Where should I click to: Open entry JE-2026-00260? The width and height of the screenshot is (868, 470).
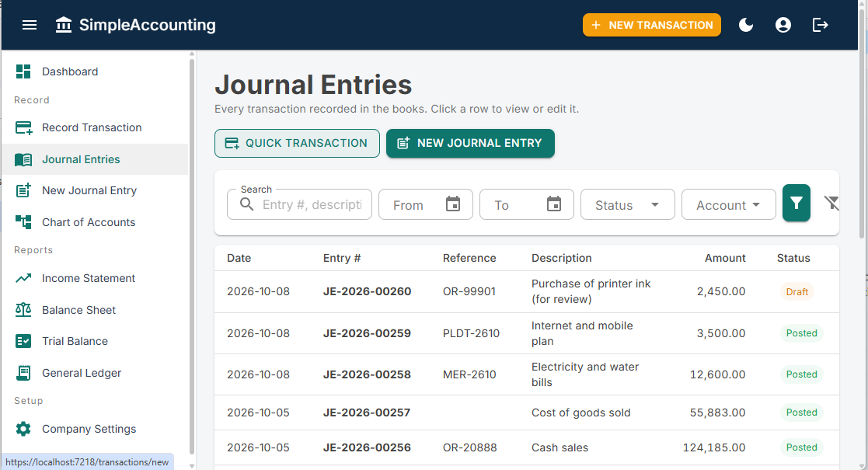pos(367,292)
